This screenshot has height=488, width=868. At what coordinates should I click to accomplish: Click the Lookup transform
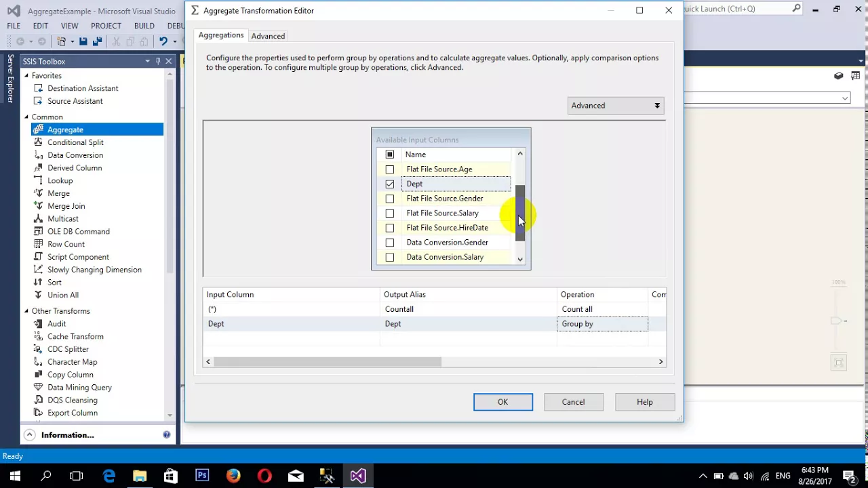[x=60, y=181]
